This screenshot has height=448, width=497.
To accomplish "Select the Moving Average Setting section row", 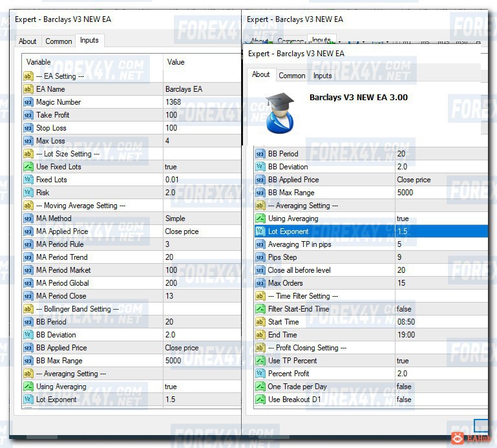I will pyautogui.click(x=132, y=206).
